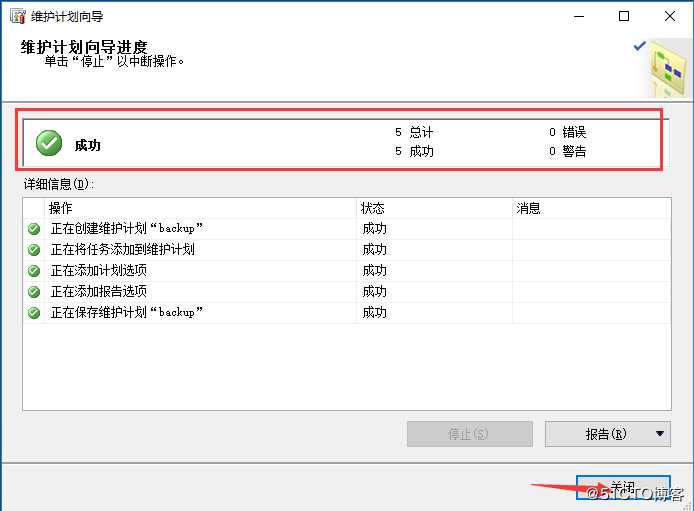
Task: Click the 关闭 button to finish
Action: 623,488
